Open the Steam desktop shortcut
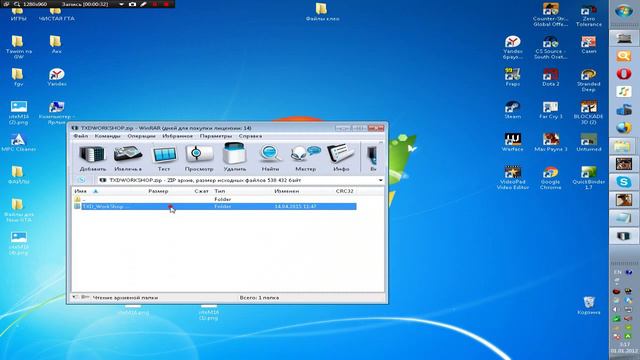This screenshot has height=360, width=640. point(513,109)
